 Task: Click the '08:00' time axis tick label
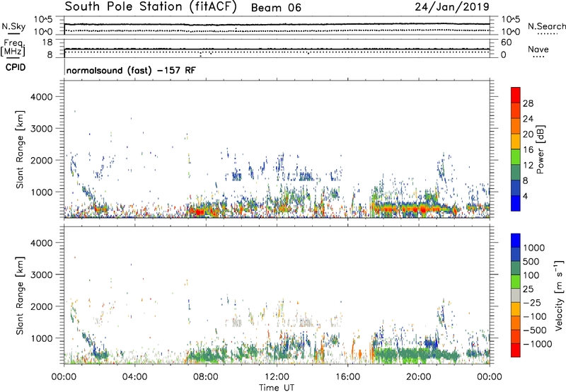pos(206,377)
